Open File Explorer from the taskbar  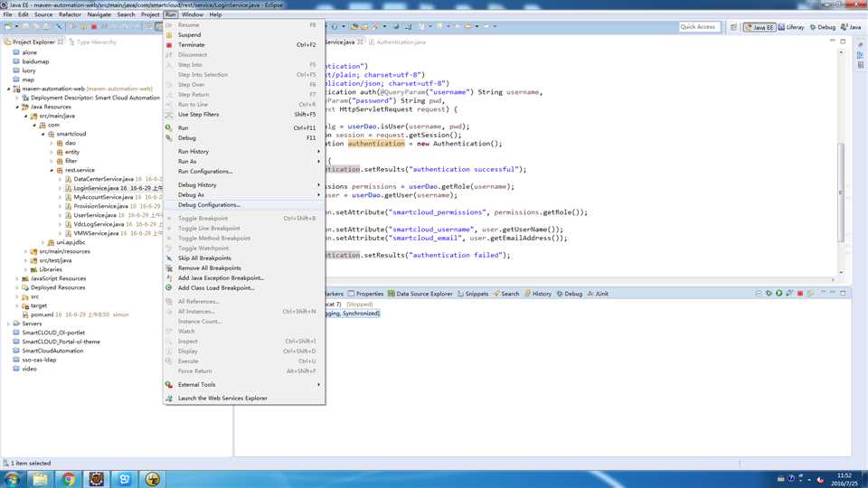pyautogui.click(x=40, y=479)
